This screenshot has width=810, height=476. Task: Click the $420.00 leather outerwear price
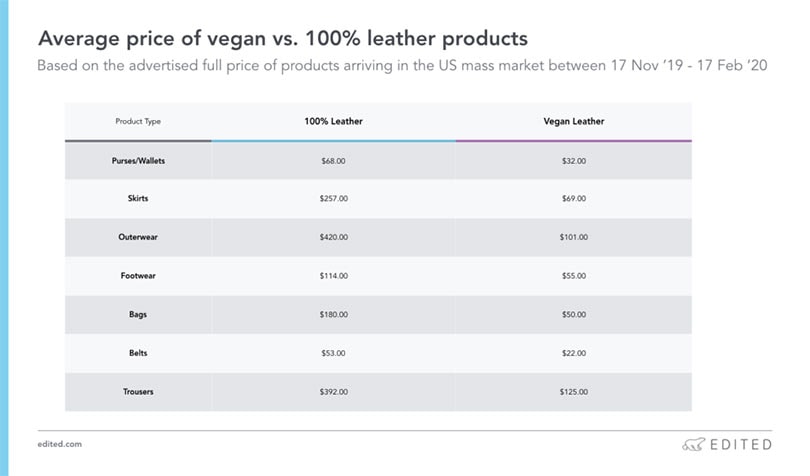point(333,237)
